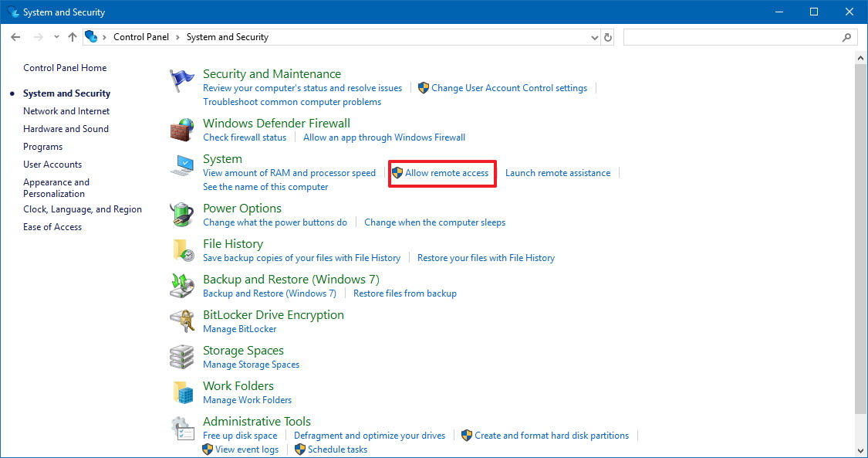Select Hardware and Sound category
868x458 pixels.
point(66,128)
